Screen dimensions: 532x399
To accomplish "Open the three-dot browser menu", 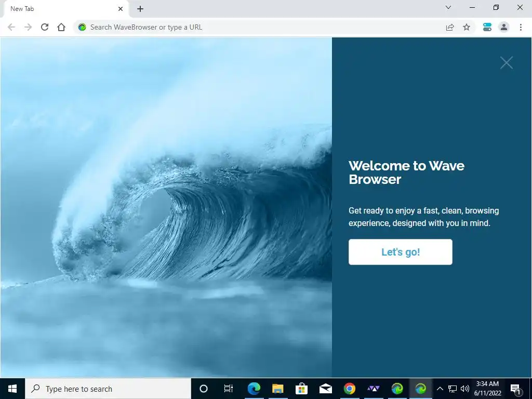I will pyautogui.click(x=521, y=27).
